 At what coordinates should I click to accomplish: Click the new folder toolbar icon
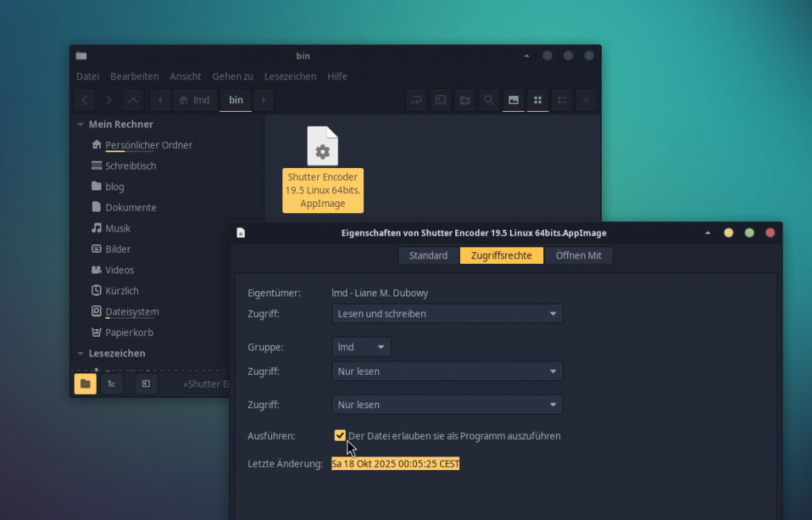pos(465,100)
